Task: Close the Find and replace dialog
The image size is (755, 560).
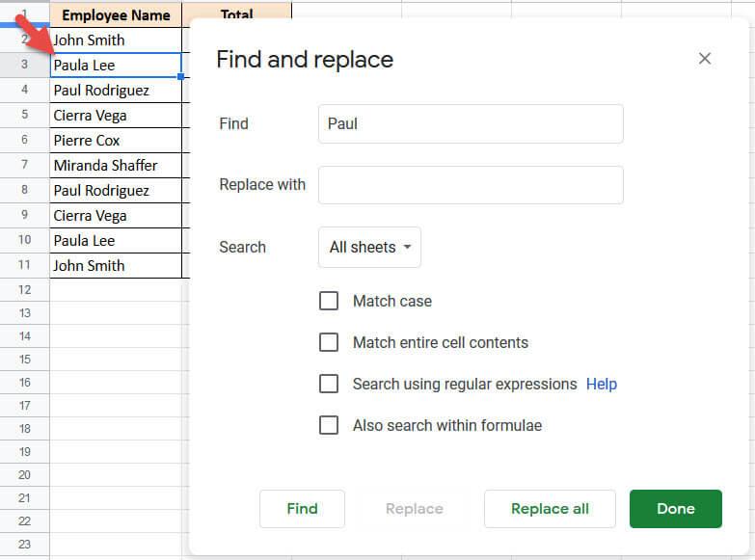Action: click(x=705, y=59)
